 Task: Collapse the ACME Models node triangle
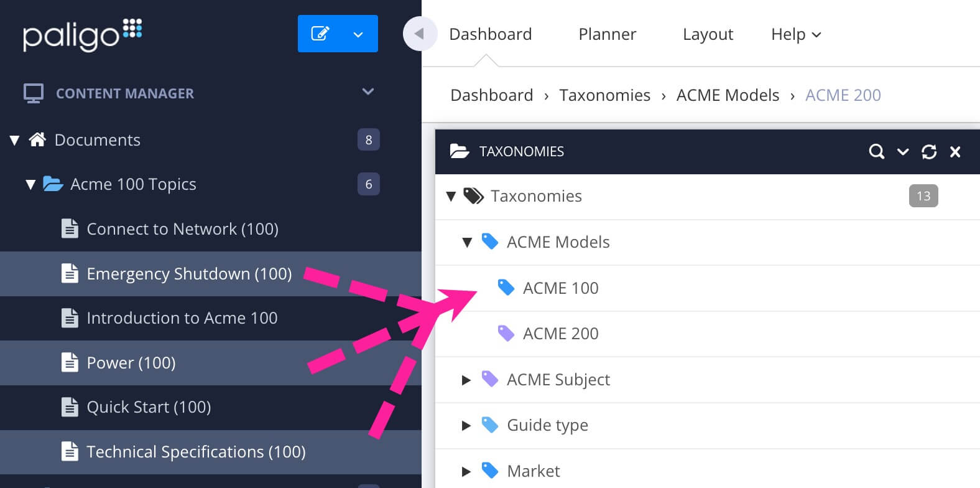coord(467,243)
